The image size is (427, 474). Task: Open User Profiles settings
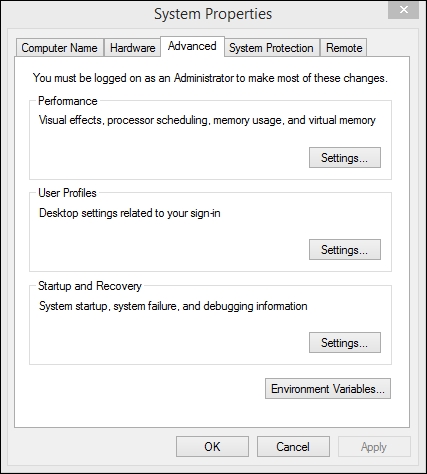(345, 250)
